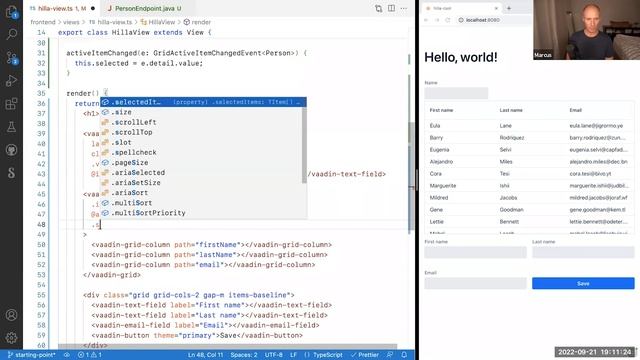Open the GitHub view in the activity bar

(x=11, y=150)
